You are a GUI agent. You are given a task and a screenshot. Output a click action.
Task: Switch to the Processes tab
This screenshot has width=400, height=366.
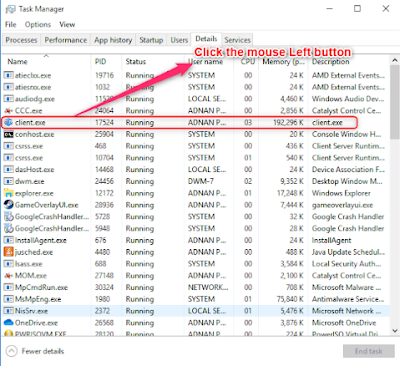[x=21, y=40]
